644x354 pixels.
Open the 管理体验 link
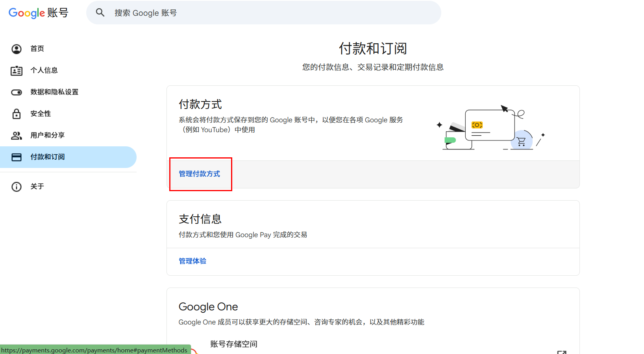(x=192, y=261)
